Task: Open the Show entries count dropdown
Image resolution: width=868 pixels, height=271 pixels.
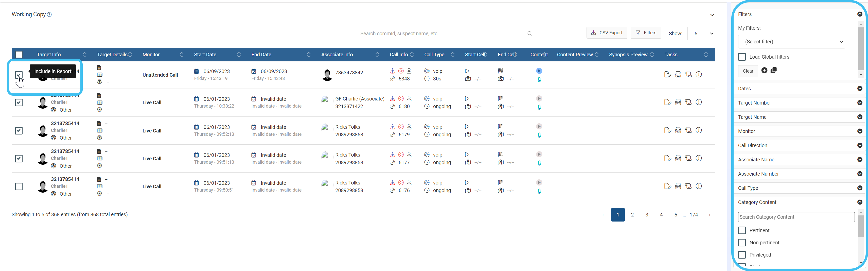Action: click(x=701, y=34)
